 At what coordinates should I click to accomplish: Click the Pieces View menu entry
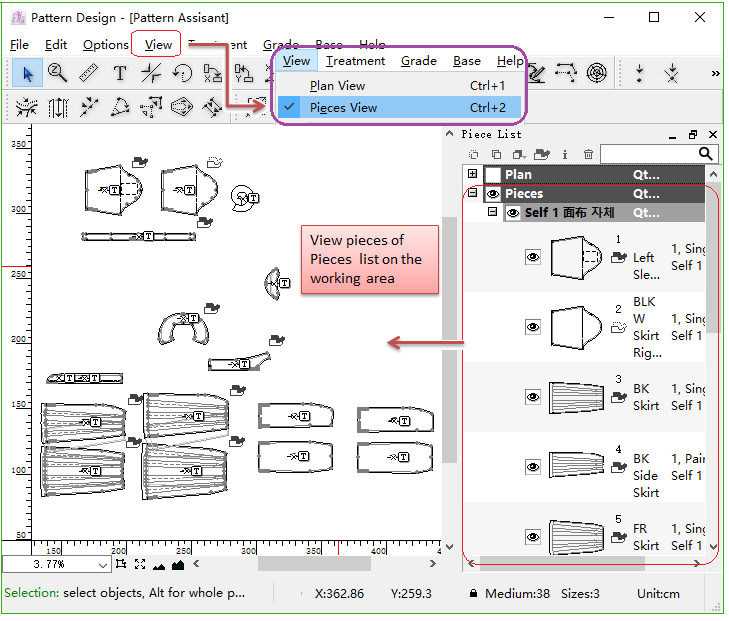343,108
